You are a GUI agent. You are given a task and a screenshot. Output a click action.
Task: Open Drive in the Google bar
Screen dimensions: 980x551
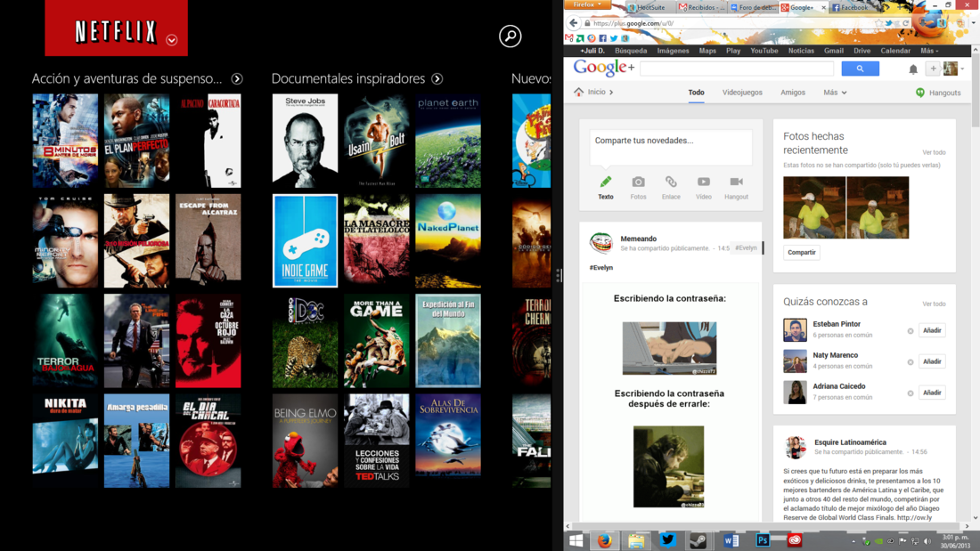(x=862, y=51)
